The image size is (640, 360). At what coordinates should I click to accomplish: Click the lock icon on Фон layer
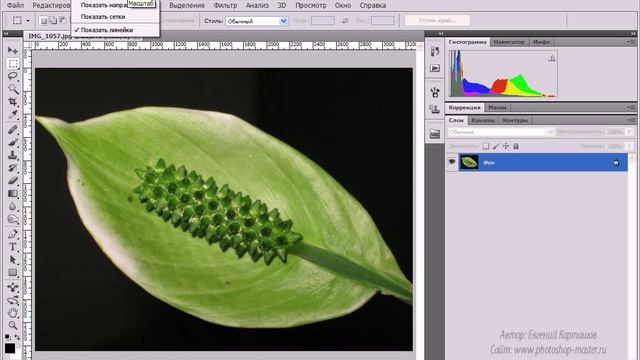point(616,162)
